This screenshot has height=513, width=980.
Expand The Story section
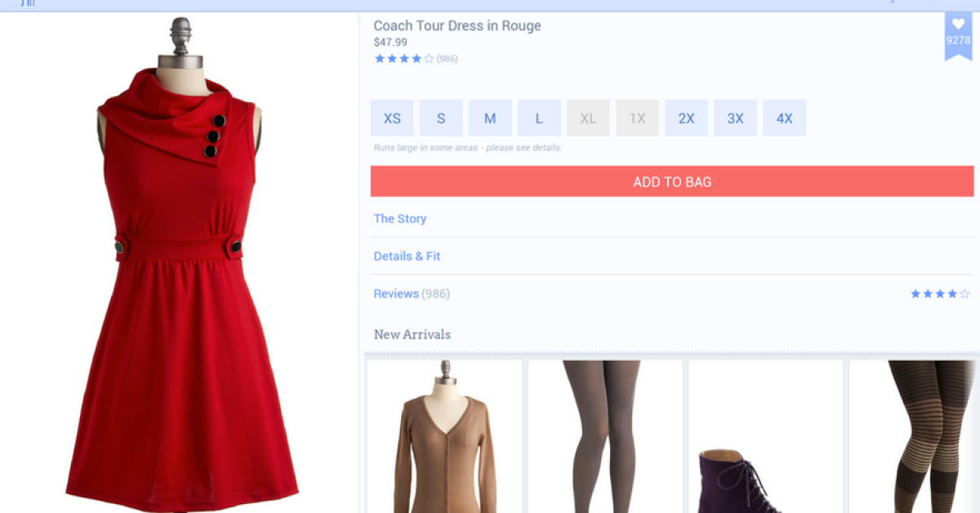point(672,219)
